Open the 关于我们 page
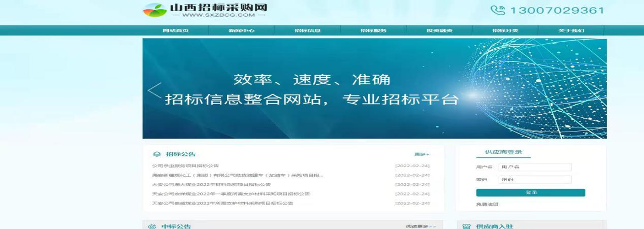 (571, 30)
